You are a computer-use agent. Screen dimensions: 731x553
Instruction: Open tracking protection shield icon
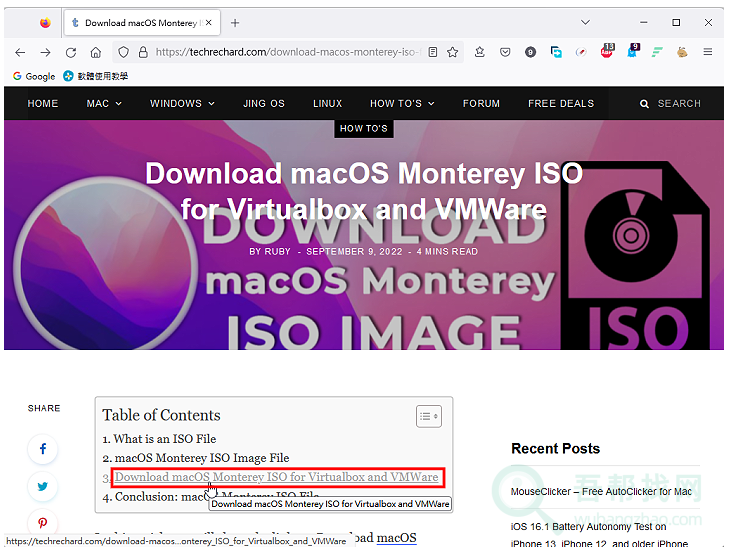[x=124, y=52]
